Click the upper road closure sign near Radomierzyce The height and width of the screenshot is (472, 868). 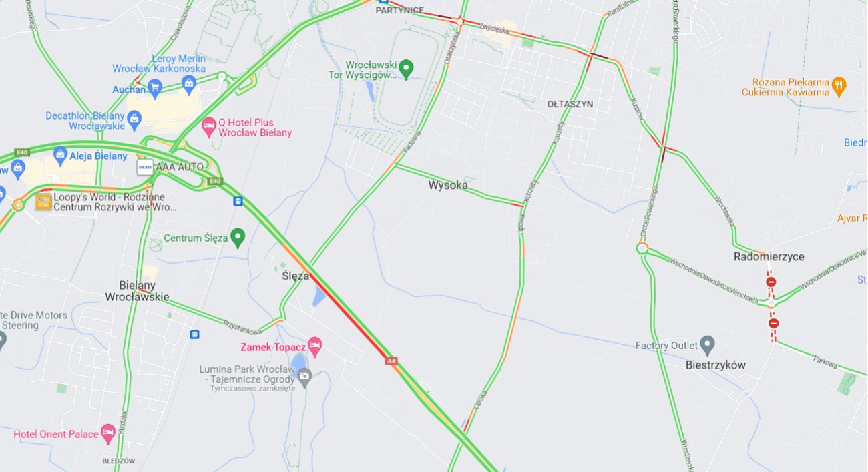771,282
